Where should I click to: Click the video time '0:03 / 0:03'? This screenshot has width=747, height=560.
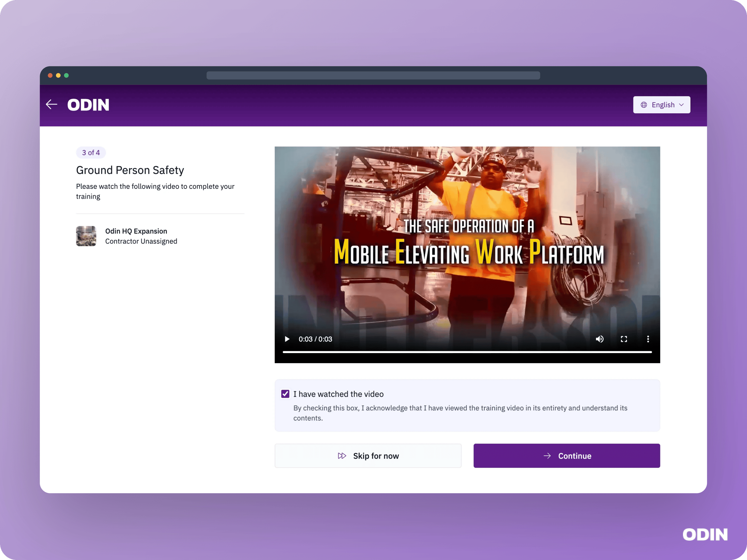click(x=315, y=339)
